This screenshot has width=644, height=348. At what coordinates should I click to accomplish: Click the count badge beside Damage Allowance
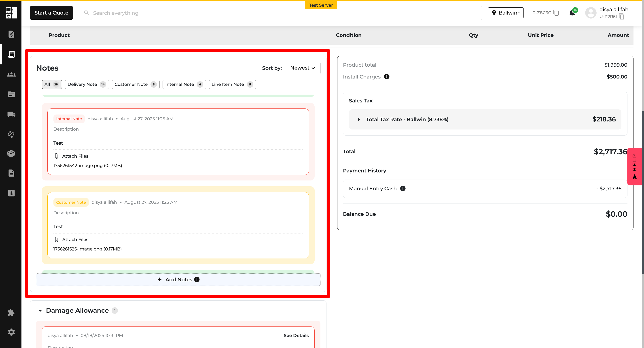pyautogui.click(x=115, y=310)
